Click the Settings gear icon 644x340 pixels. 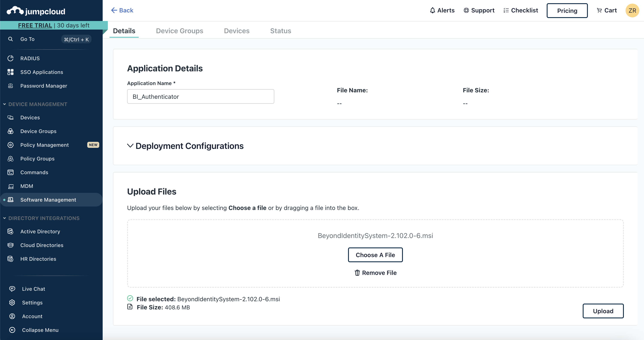[12, 303]
